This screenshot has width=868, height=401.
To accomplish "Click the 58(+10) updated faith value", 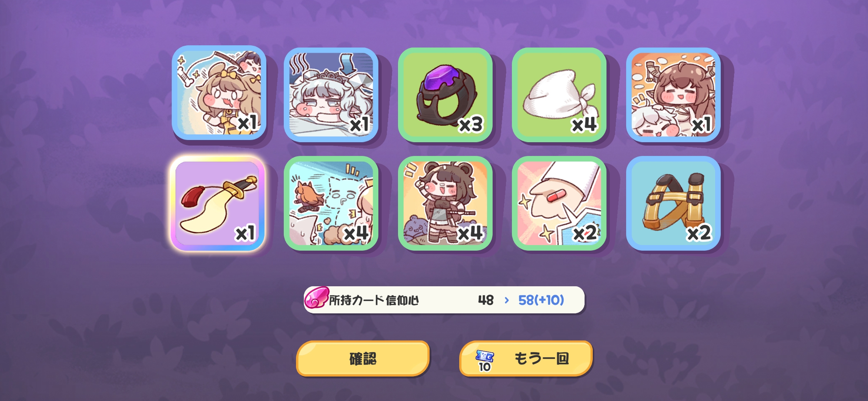I will [541, 300].
